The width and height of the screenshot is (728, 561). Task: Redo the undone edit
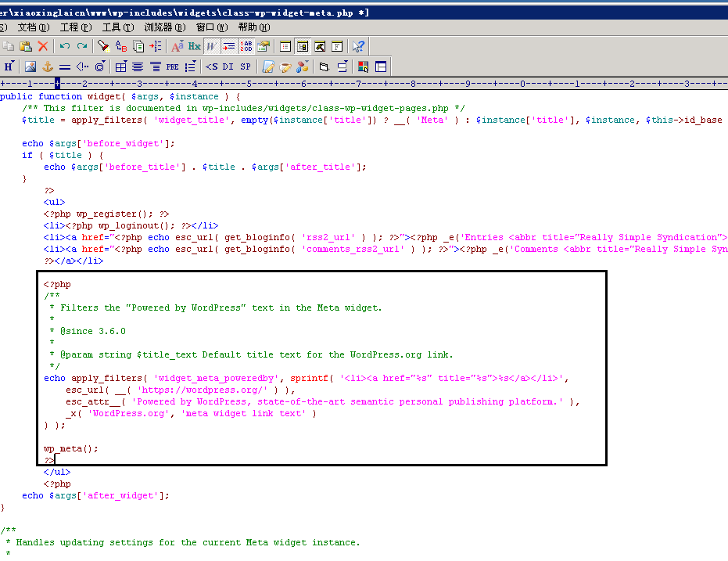pyautogui.click(x=82, y=46)
